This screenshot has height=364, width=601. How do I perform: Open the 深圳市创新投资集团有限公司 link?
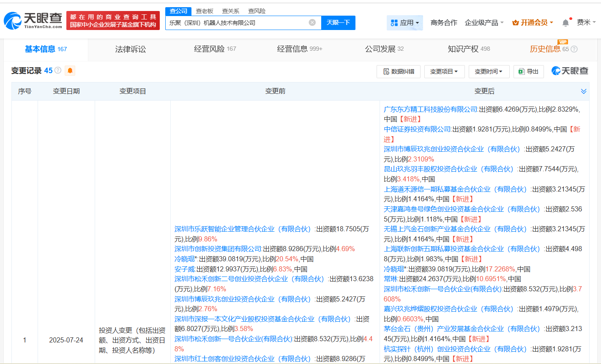point(218,249)
